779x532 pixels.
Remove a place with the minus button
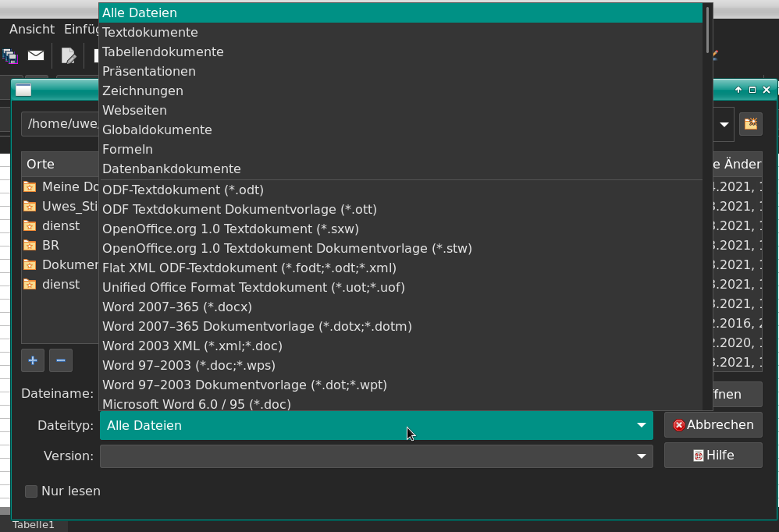(x=60, y=360)
